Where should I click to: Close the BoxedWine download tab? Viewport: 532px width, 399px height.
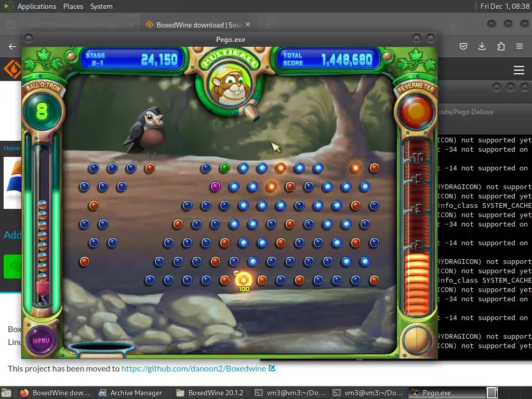click(248, 24)
